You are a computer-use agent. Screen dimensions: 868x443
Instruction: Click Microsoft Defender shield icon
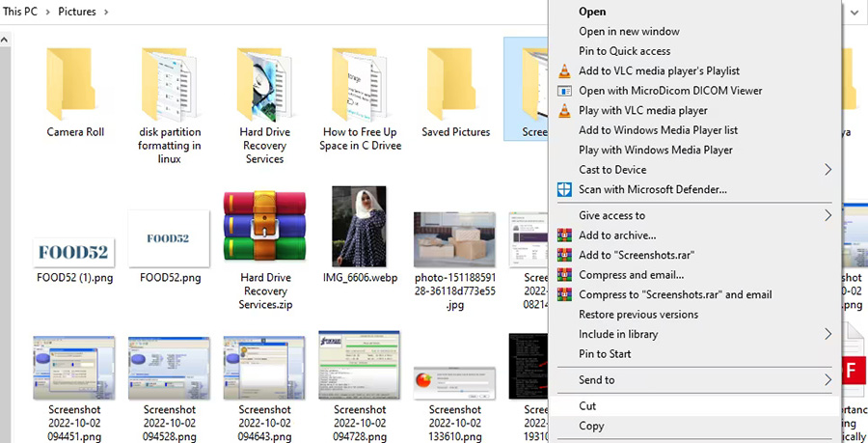565,190
